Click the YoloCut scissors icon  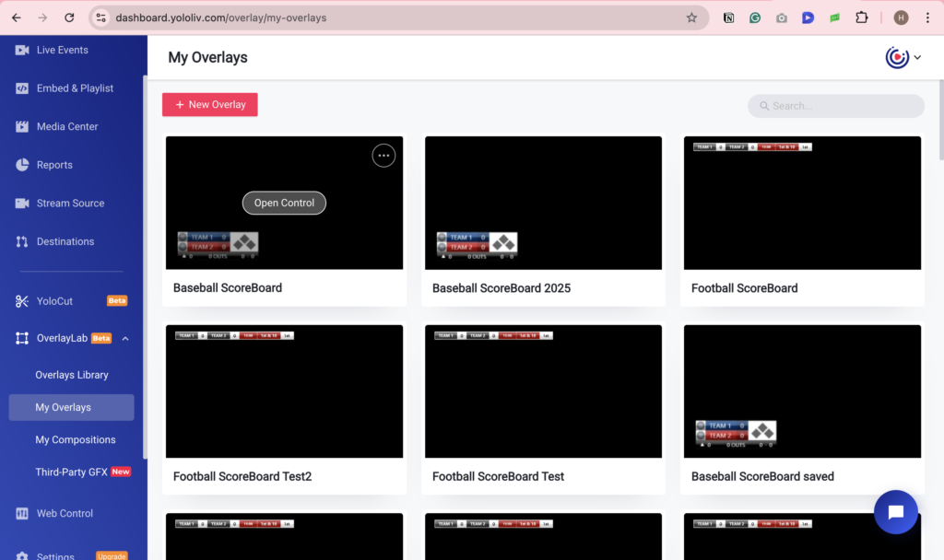(x=22, y=301)
